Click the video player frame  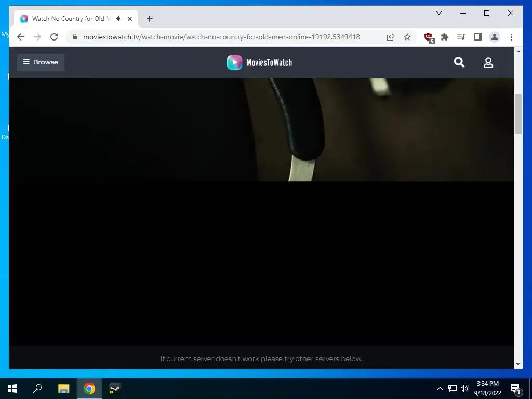[x=261, y=212]
